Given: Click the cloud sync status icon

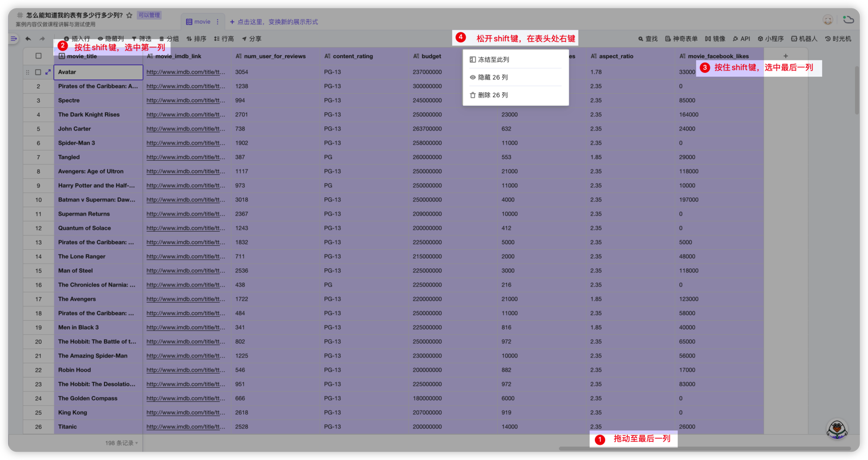Looking at the screenshot, I should (x=848, y=20).
